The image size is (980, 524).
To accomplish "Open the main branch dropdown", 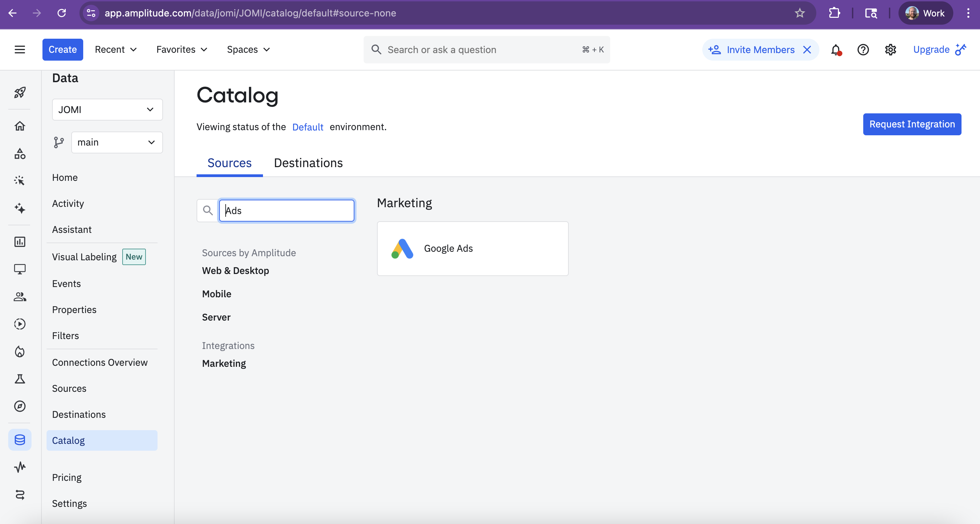I will point(117,142).
